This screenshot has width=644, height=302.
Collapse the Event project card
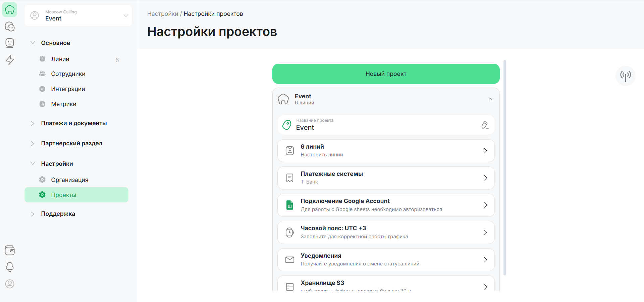[x=490, y=99]
